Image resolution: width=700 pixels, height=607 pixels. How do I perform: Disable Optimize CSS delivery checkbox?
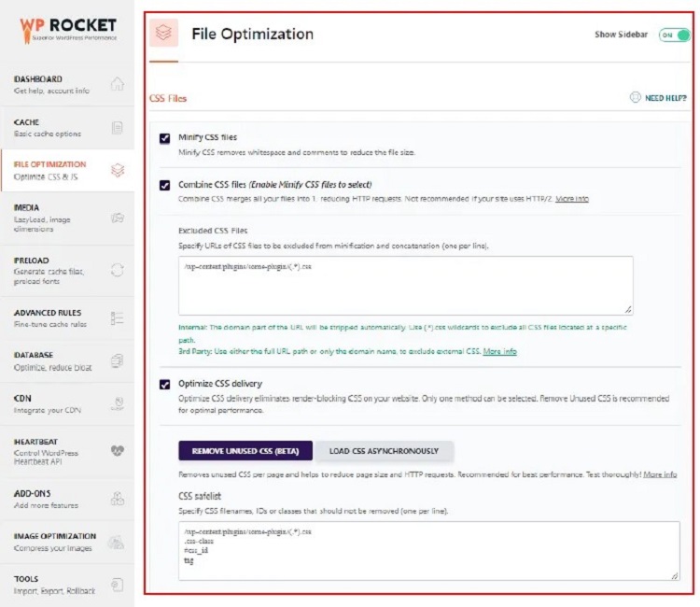click(165, 384)
